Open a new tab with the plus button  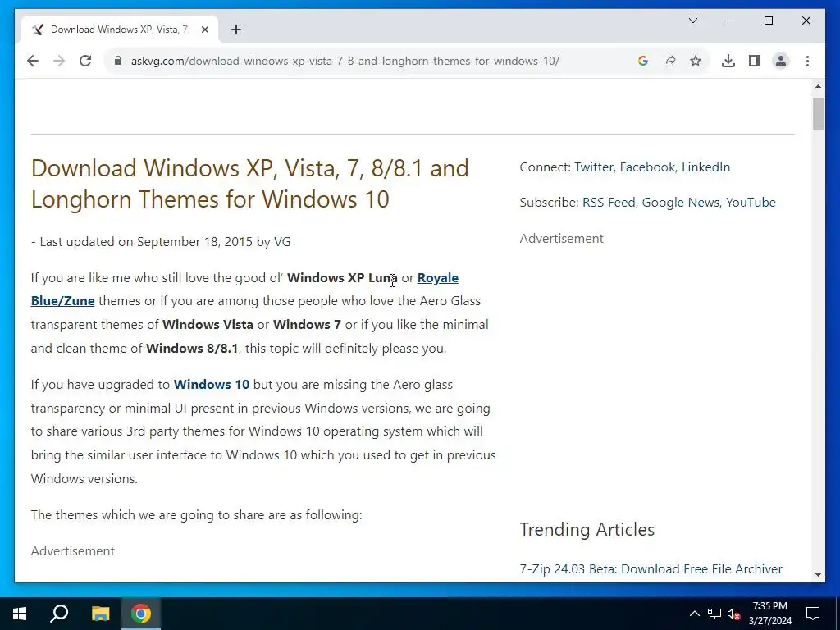tap(236, 30)
